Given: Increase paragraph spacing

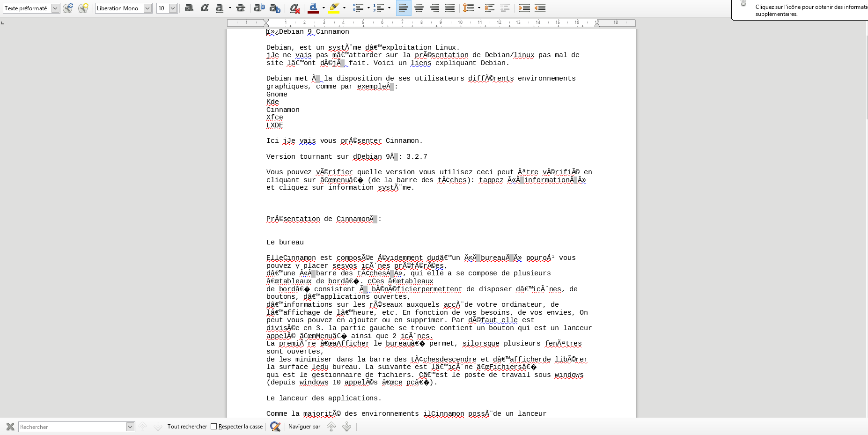Looking at the screenshot, I should click(x=489, y=8).
